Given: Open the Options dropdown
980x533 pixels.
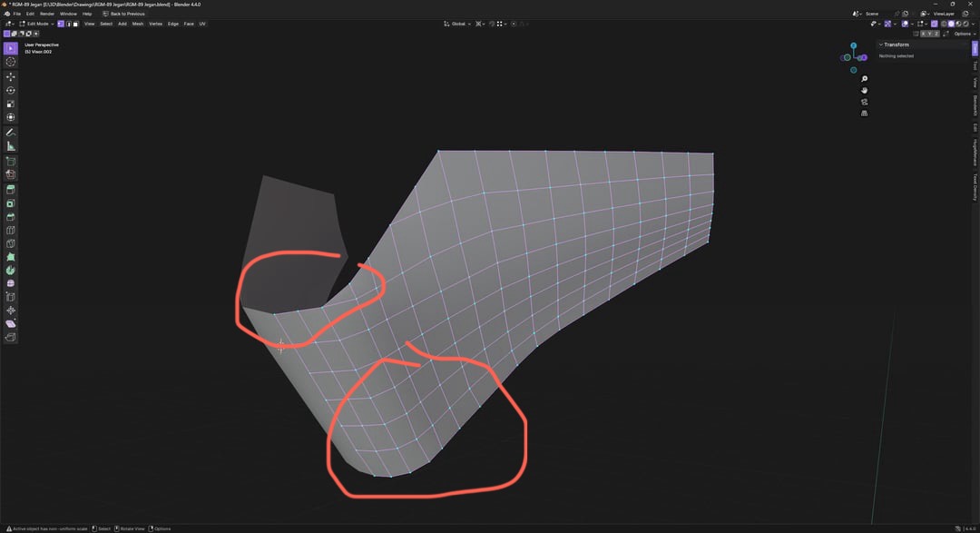Looking at the screenshot, I should coord(965,34).
